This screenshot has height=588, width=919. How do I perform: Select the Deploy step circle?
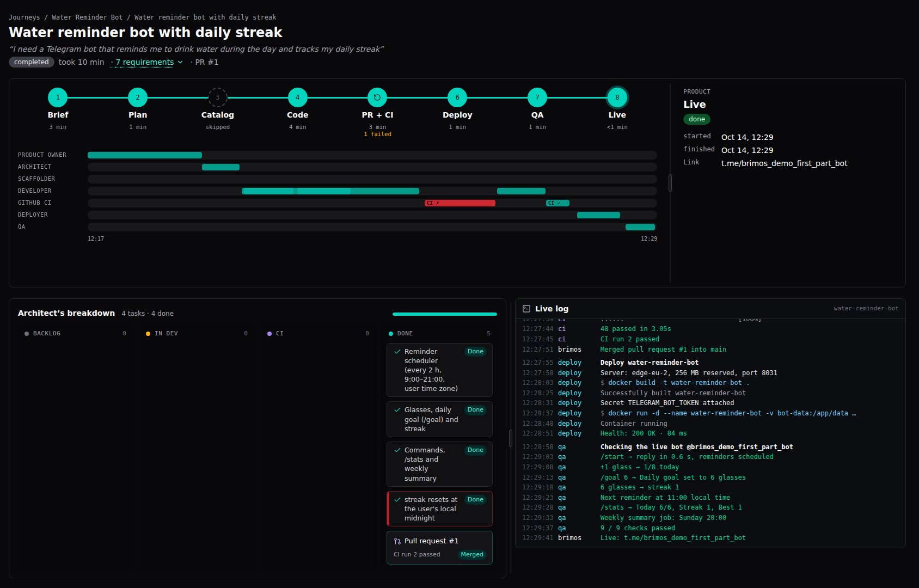pyautogui.click(x=457, y=97)
